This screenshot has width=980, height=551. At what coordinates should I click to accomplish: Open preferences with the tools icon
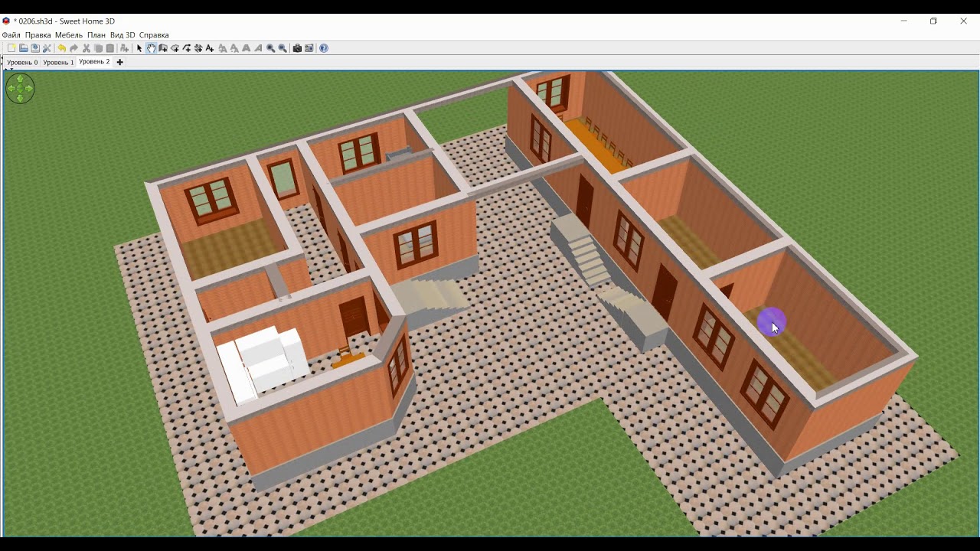[x=47, y=48]
